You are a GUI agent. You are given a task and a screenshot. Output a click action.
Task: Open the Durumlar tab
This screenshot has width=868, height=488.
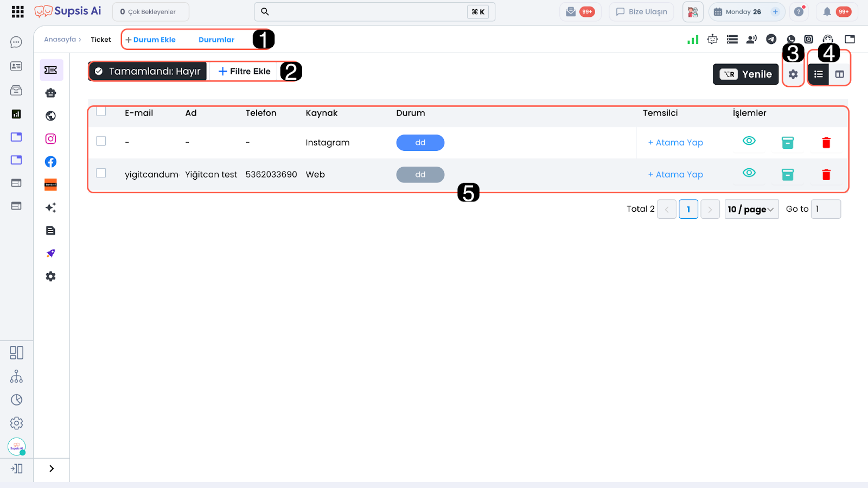click(x=216, y=40)
